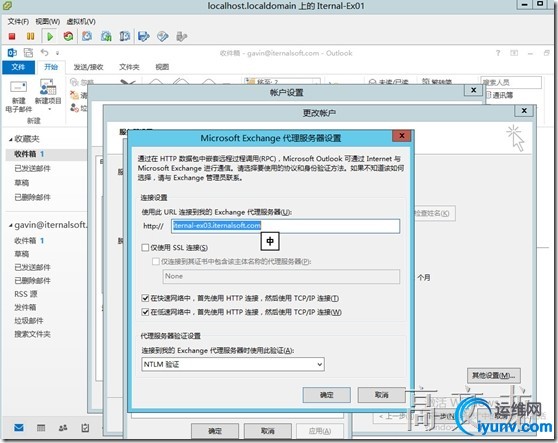Open the quick access toolbar customize arrow
The image size is (558, 443).
57,53
